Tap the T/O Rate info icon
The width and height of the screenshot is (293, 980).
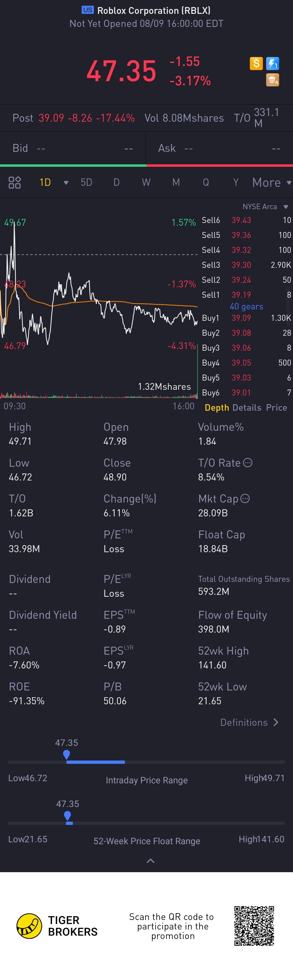[247, 463]
